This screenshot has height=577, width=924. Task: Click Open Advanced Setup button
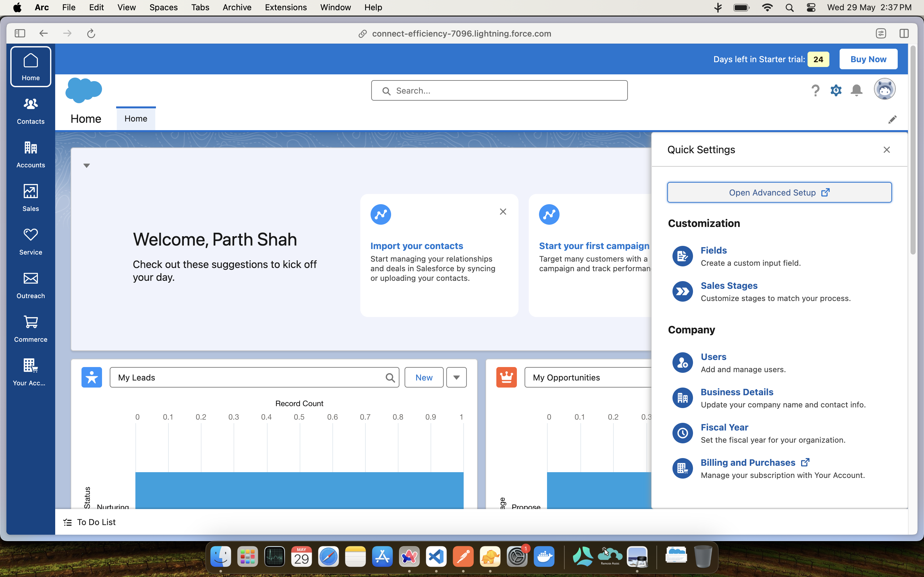tap(779, 192)
